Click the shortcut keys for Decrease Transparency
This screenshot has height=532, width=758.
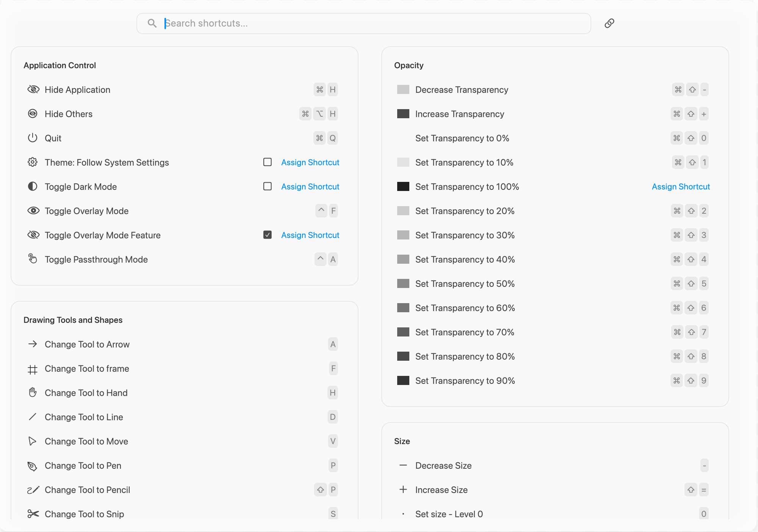(x=691, y=89)
